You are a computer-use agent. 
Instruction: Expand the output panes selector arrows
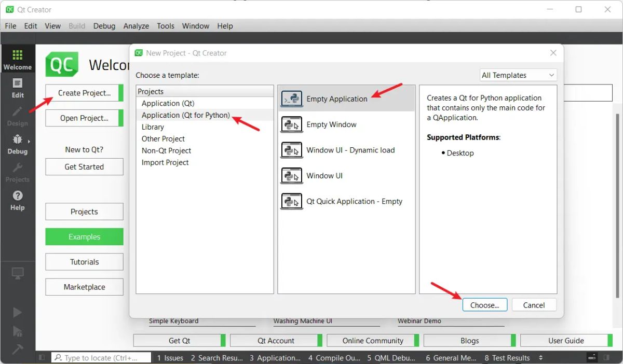pos(540,358)
